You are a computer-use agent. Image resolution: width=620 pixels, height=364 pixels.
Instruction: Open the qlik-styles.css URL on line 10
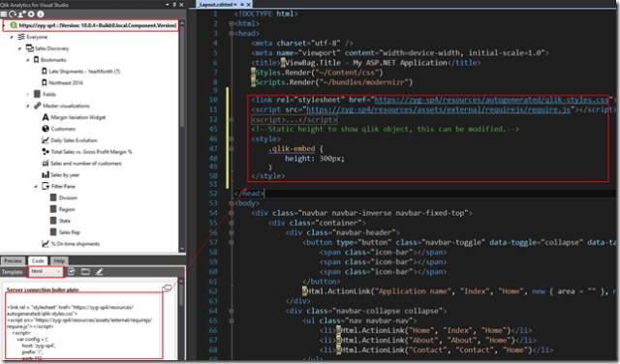pos(492,100)
